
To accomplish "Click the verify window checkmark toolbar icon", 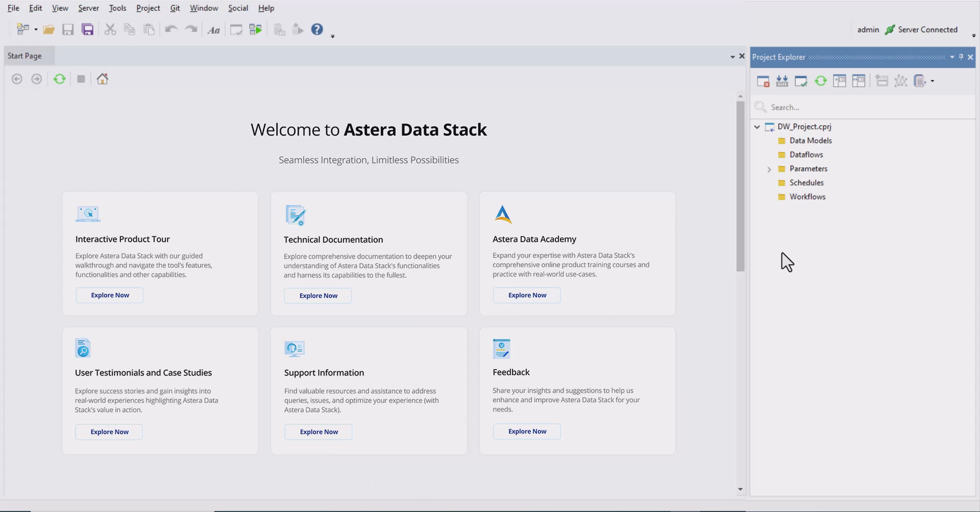I will (236, 30).
